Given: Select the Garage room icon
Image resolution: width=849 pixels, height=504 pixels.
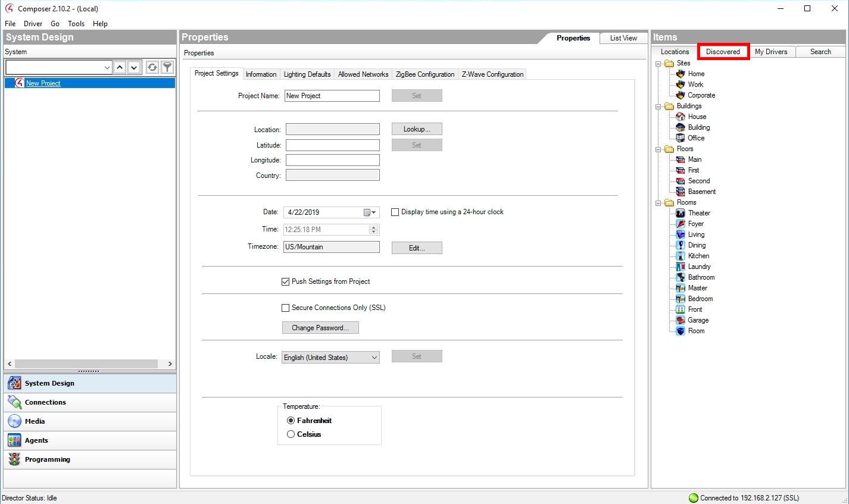Looking at the screenshot, I should coord(681,320).
